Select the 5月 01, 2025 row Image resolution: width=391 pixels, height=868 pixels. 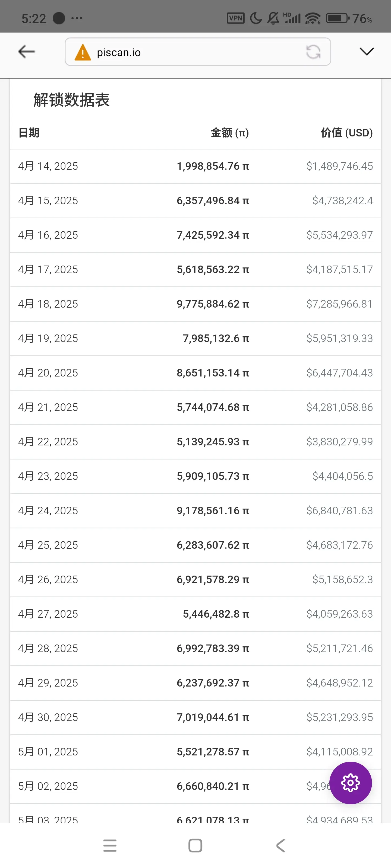pyautogui.click(x=195, y=752)
